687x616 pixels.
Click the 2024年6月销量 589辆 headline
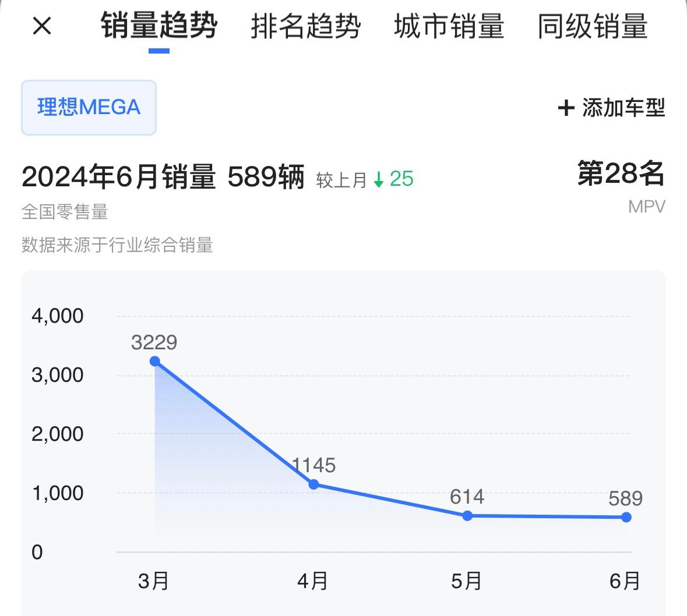pos(163,176)
